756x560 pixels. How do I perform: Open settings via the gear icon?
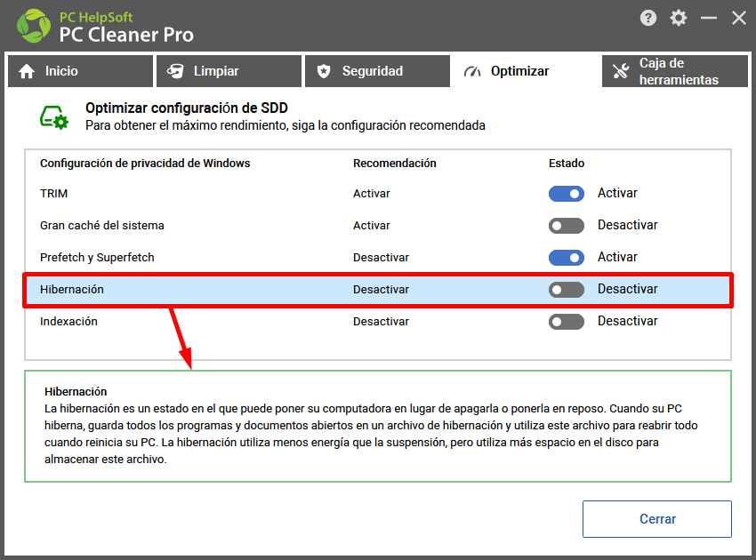(x=679, y=19)
